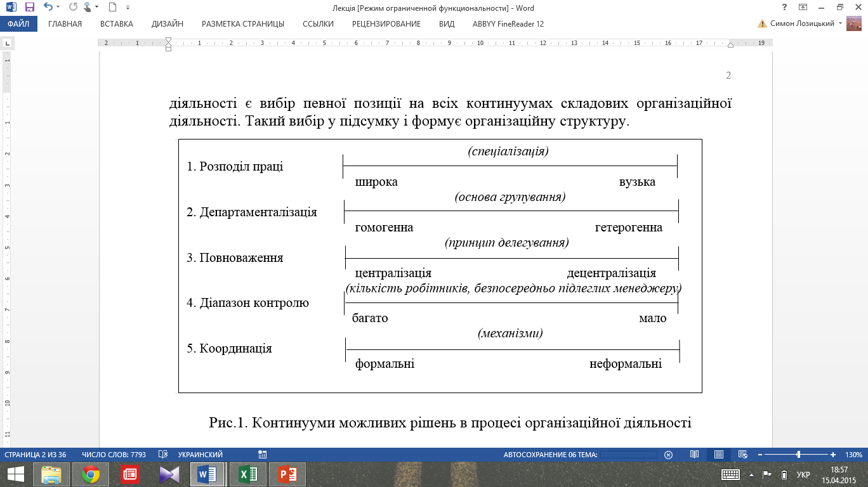Click the label '(механізми)' in the diagram
Image resolution: width=868 pixels, height=487 pixels.
(510, 333)
